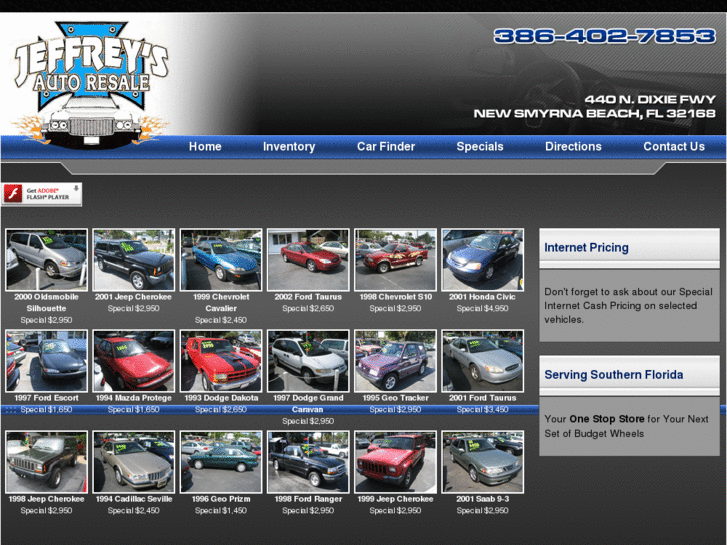Click the Honda Civic Special $4,950 price
Viewport: 727px width, 545px height.
[482, 308]
